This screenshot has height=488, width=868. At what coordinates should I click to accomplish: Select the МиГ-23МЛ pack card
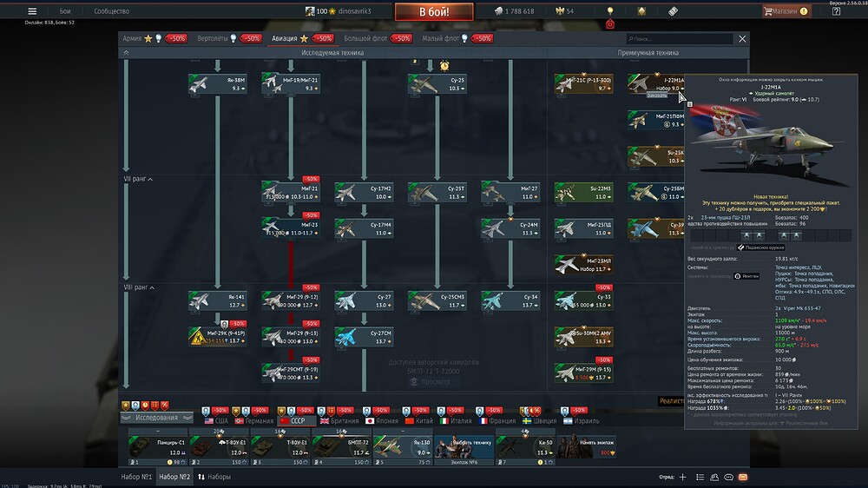583,265
